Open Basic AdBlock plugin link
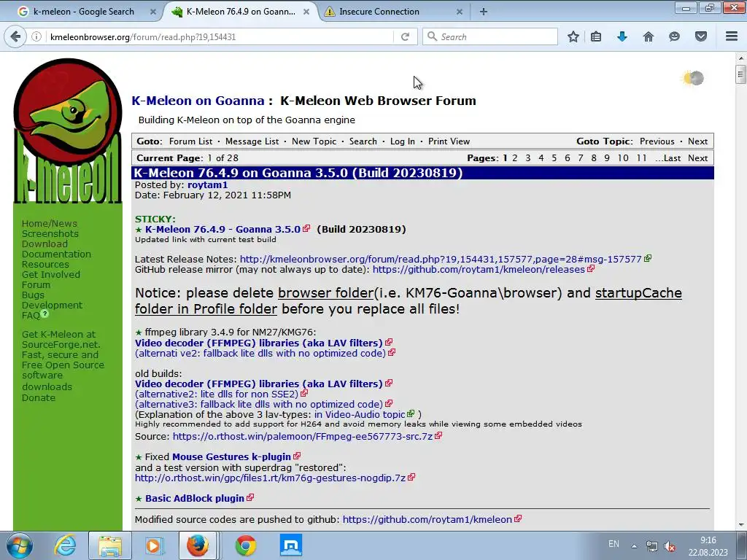The image size is (747, 560). (195, 498)
